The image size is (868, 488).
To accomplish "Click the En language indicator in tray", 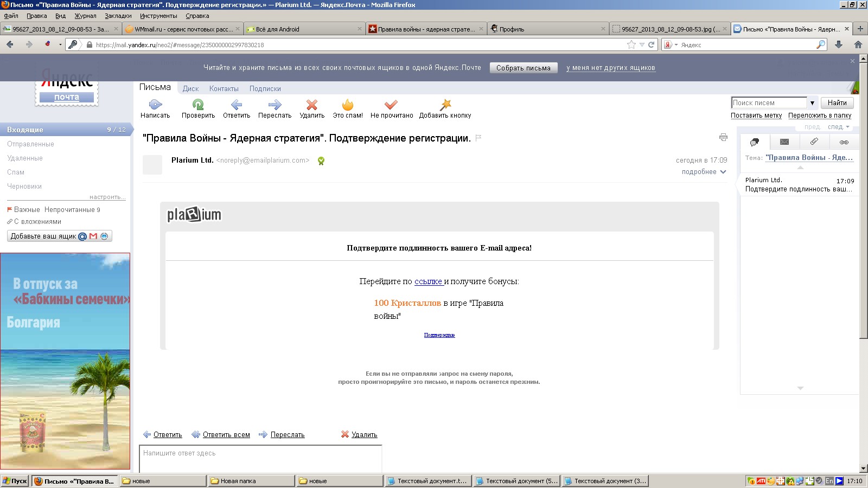I will [x=829, y=481].
